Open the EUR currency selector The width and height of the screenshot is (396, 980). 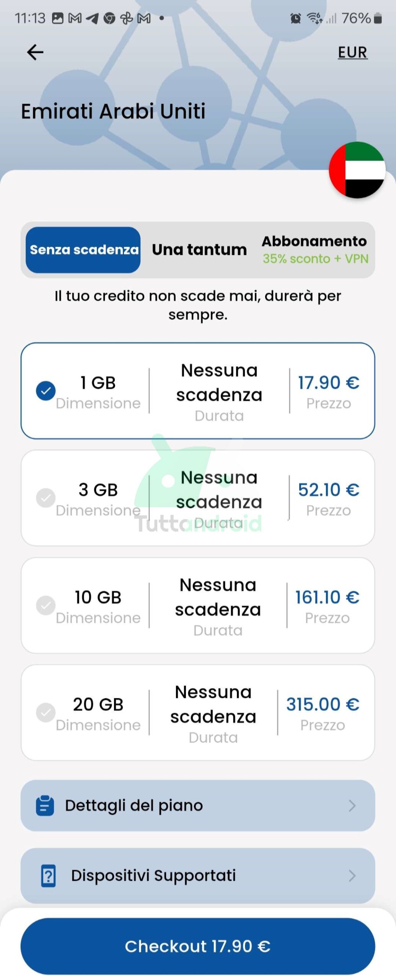click(x=352, y=52)
